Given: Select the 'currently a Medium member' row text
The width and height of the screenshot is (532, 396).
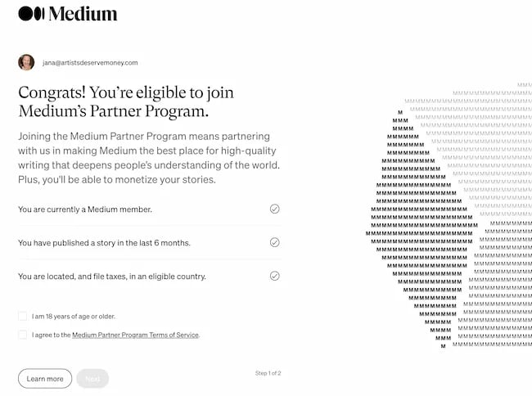Looking at the screenshot, I should point(85,209).
